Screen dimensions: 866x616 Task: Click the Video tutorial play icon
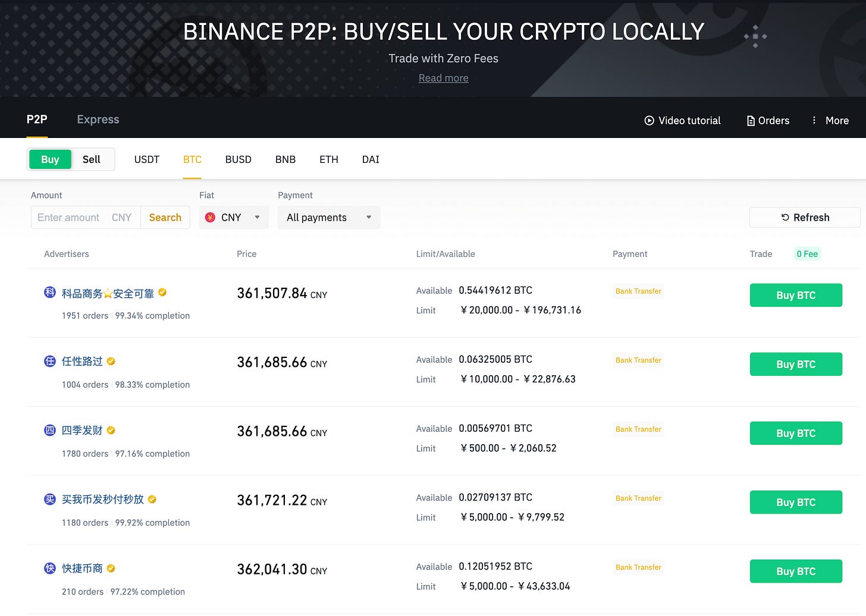coord(649,121)
